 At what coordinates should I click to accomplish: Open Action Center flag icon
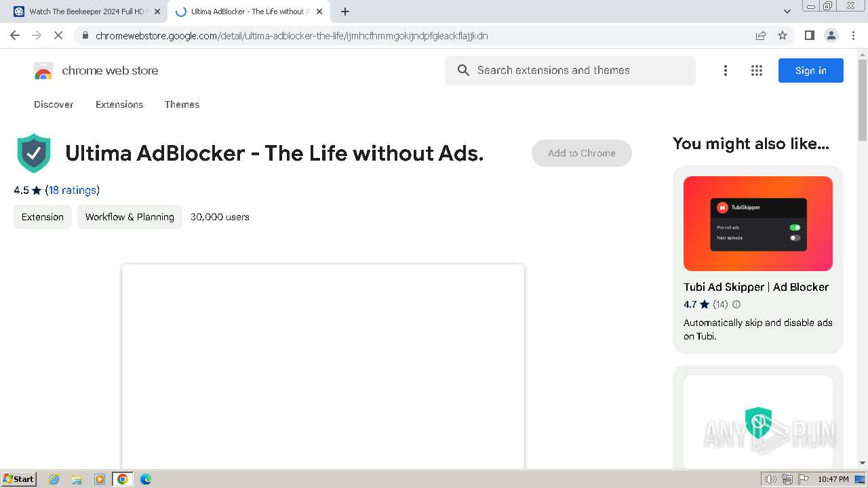click(x=804, y=479)
